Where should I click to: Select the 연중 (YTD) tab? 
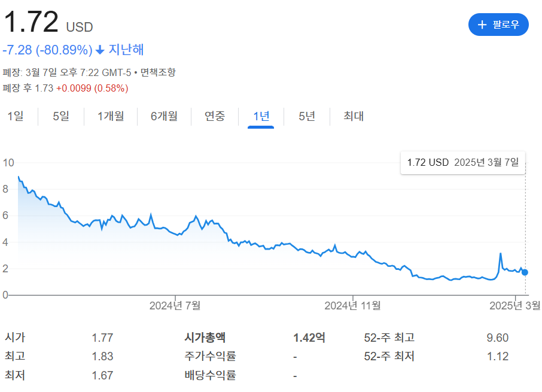coord(214,117)
